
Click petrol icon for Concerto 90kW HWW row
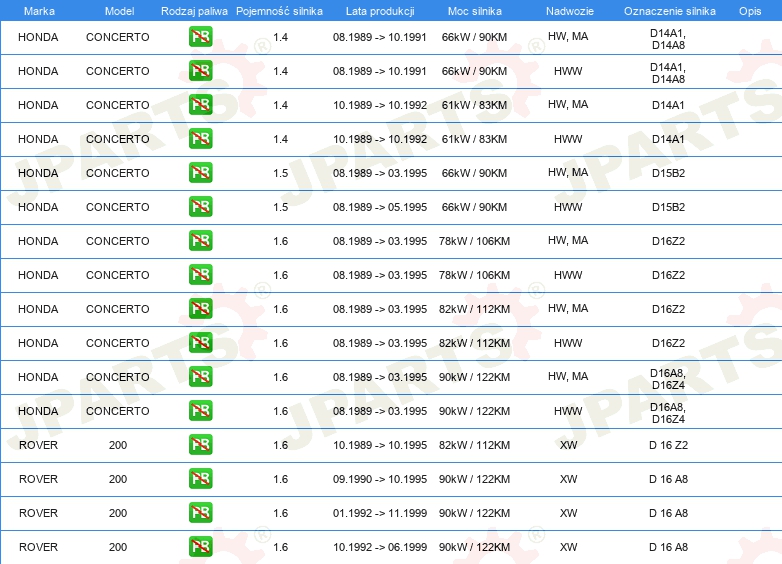200,410
